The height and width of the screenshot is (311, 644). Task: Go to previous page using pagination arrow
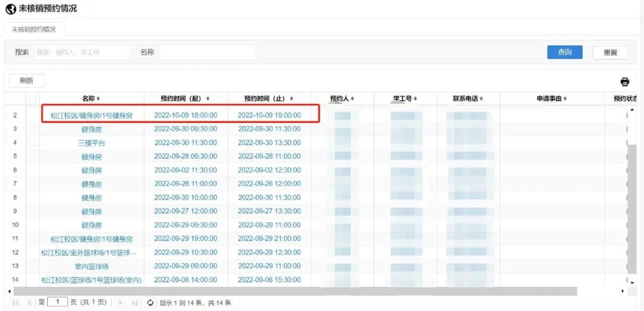(x=28, y=303)
